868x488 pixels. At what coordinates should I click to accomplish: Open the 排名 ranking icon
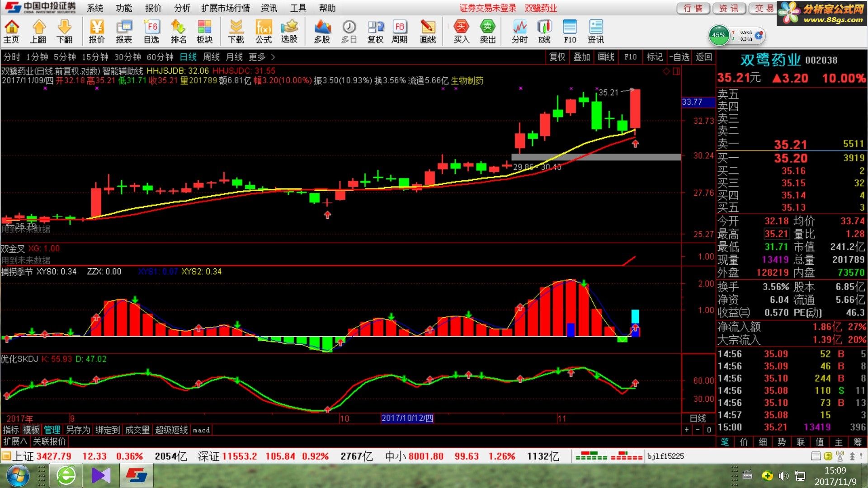coord(178,32)
